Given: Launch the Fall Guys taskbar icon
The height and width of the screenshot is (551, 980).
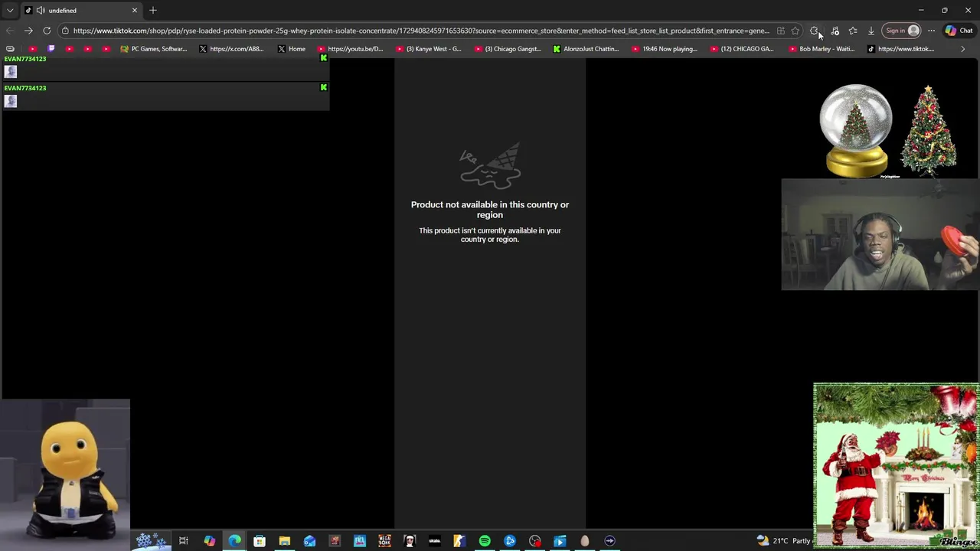Looking at the screenshot, I should 360,541.
